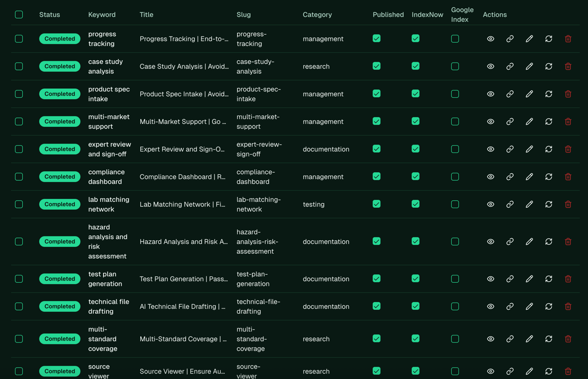Check Google Index for expert review row

[455, 149]
